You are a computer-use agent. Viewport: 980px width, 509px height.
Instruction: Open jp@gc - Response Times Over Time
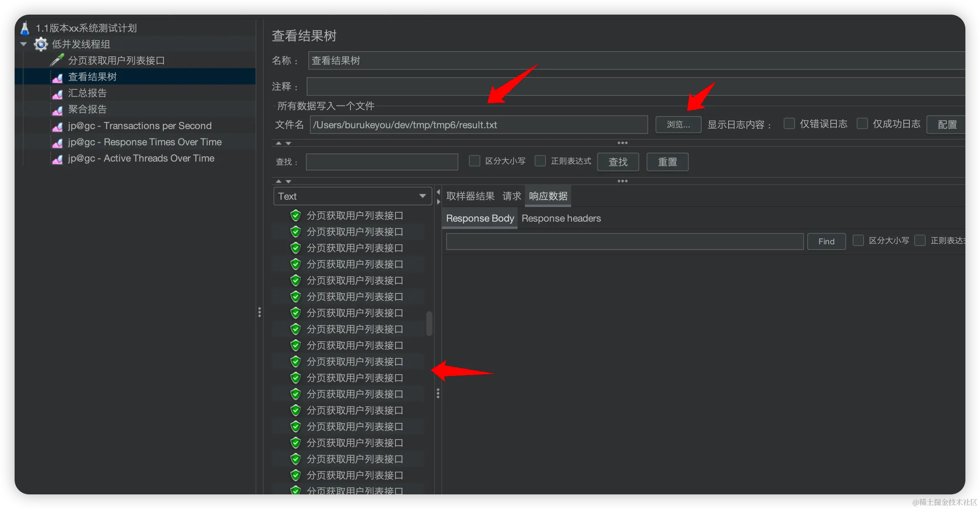(x=145, y=142)
